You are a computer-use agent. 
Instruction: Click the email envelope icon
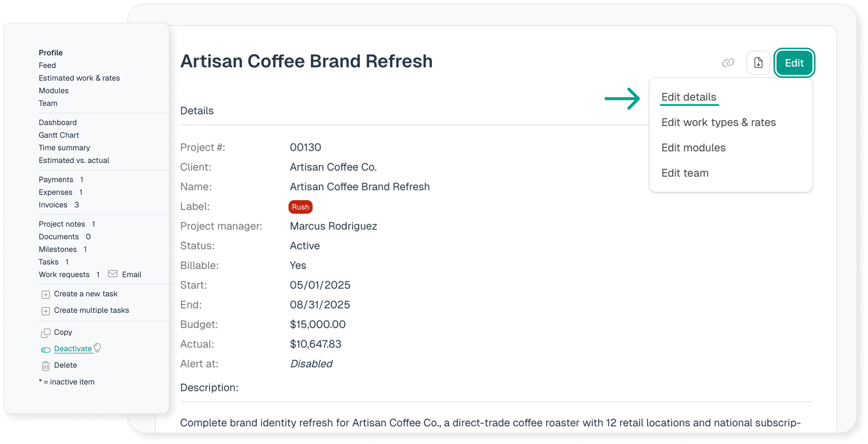tap(113, 274)
